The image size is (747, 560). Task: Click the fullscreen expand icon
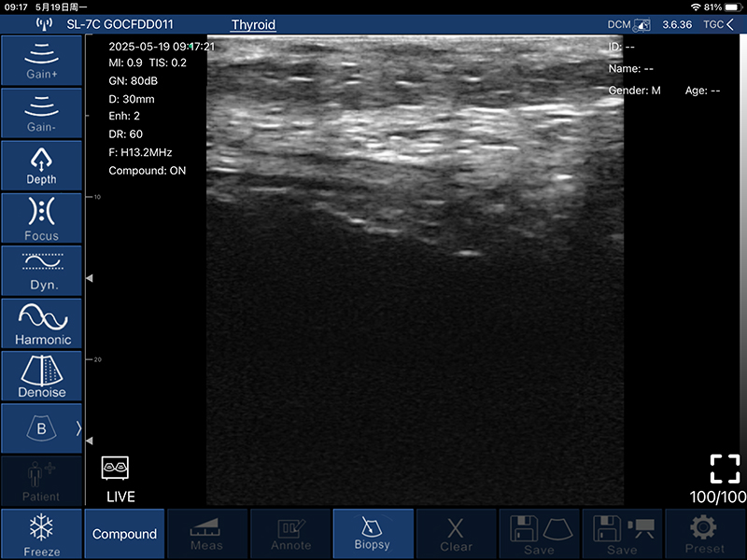pos(725,469)
